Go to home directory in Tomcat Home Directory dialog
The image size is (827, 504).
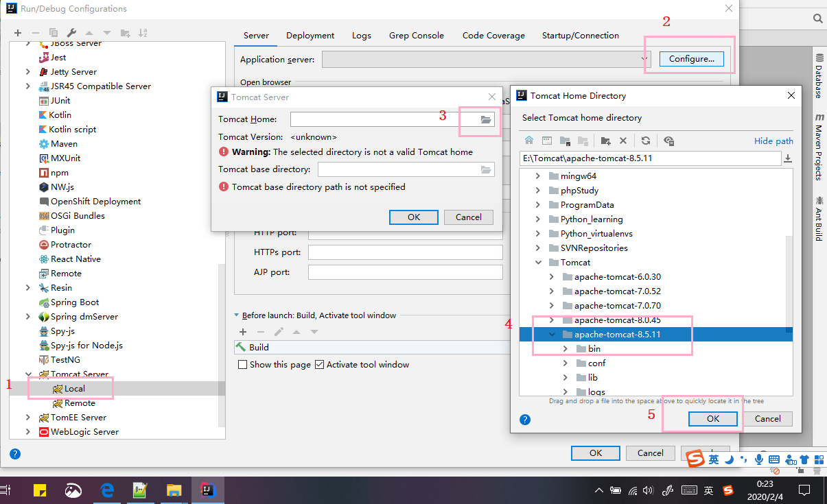[x=529, y=141]
